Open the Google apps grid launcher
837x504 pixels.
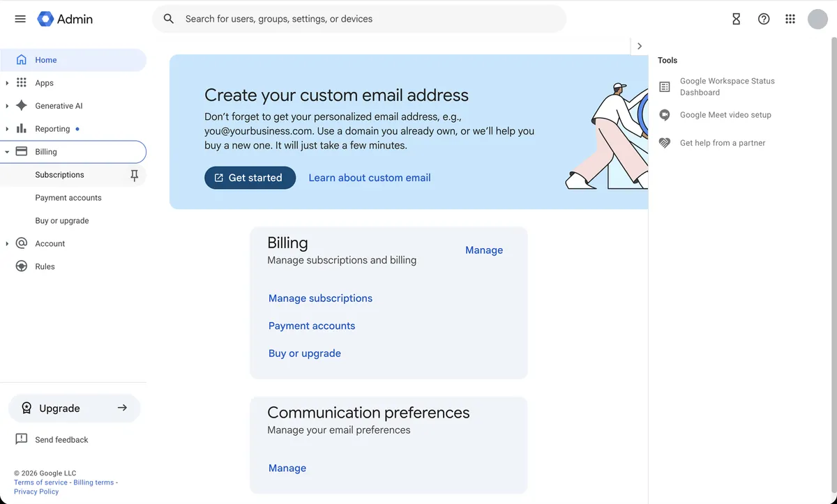(790, 19)
